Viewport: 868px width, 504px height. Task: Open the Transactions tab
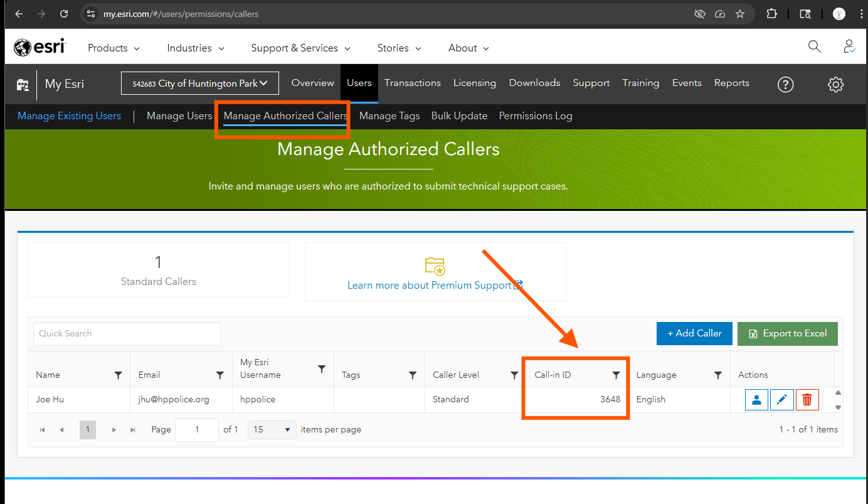(413, 83)
